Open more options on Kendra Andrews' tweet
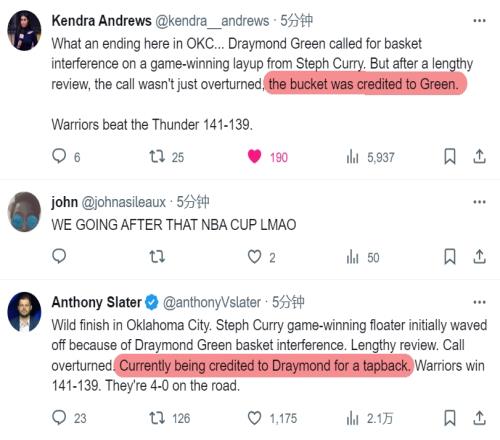Viewport: 500px width, 440px height. point(479,21)
